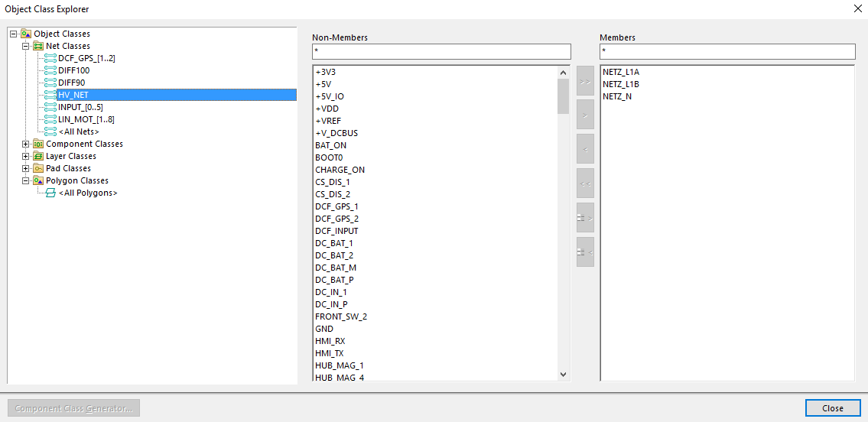The height and width of the screenshot is (422, 868).
Task: Select NETZ_L1B in the Members list
Action: pos(620,84)
